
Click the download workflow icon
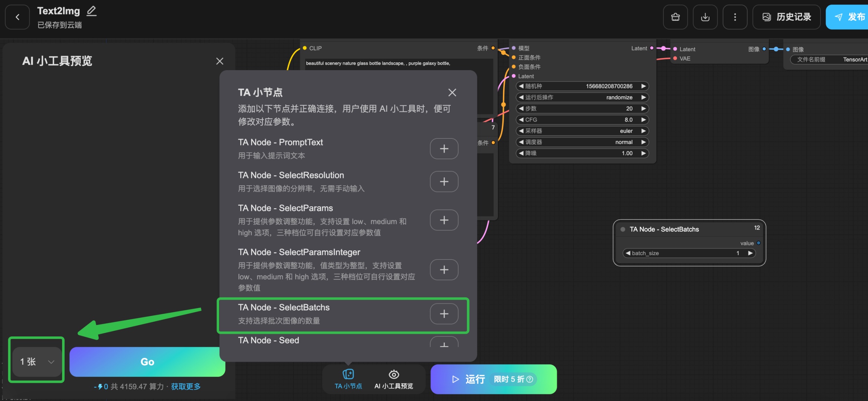tap(705, 17)
